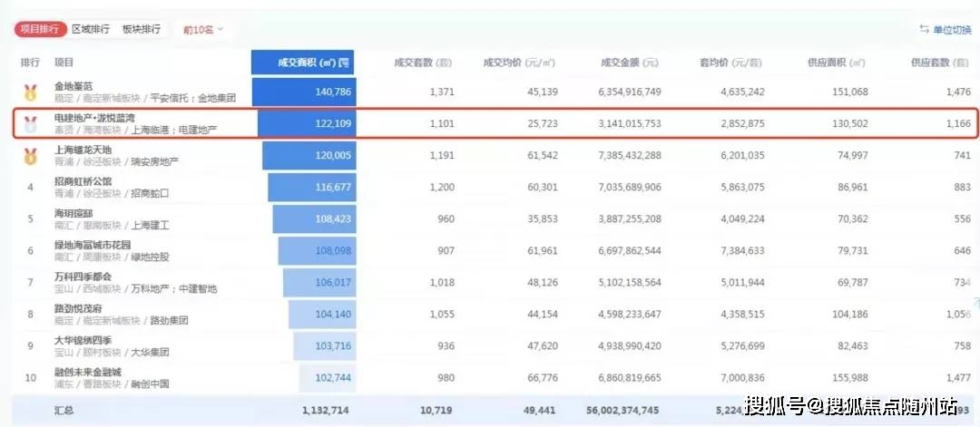Open project 电建地产·泷悦蓝湾
Screen dimensions: 980x427
pyautogui.click(x=94, y=118)
